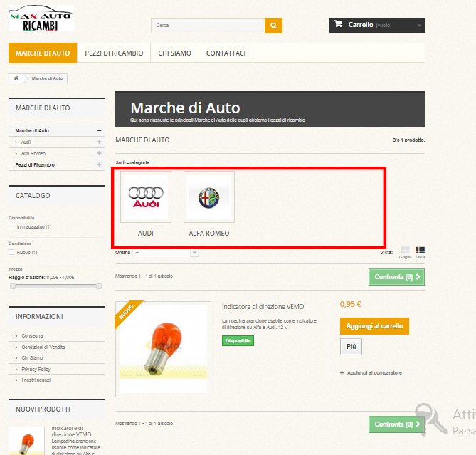The image size is (476, 455).
Task: Expand the Pezzi di Ricambio sidebar category
Action: tap(100, 164)
